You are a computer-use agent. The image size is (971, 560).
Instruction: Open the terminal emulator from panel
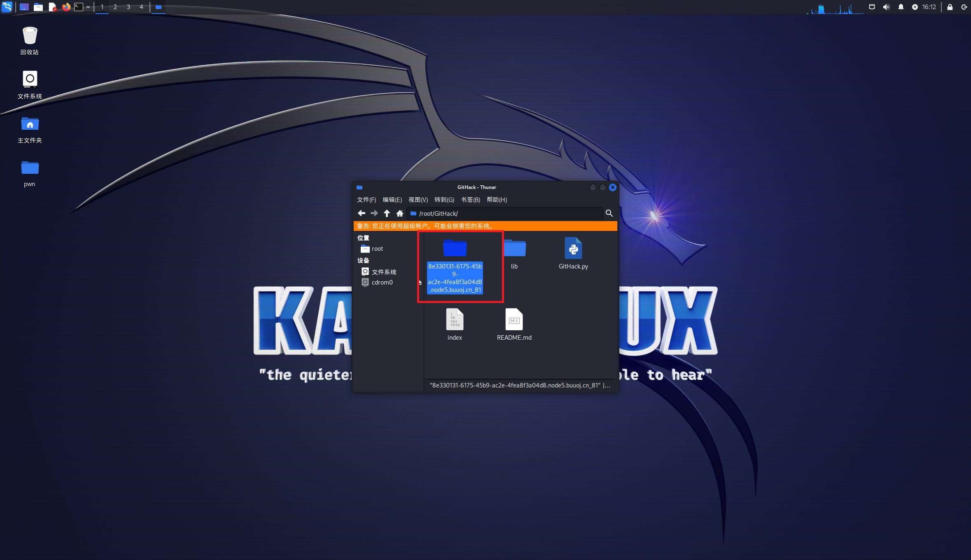tap(79, 7)
